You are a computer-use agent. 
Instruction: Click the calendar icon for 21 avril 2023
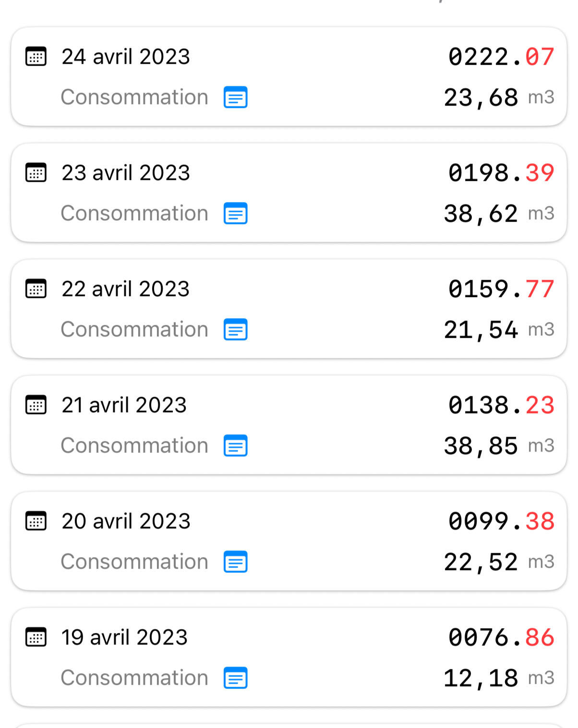[36, 405]
